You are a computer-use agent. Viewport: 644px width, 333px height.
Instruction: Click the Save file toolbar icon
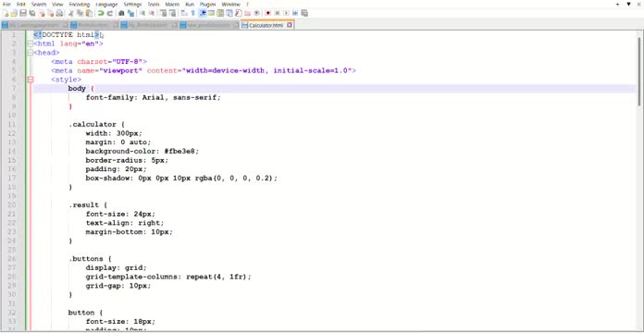pyautogui.click(x=23, y=13)
